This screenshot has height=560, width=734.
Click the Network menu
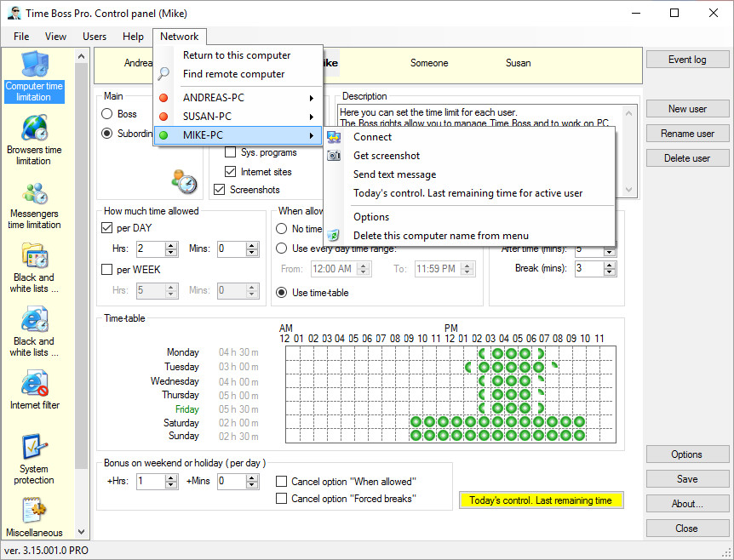180,37
